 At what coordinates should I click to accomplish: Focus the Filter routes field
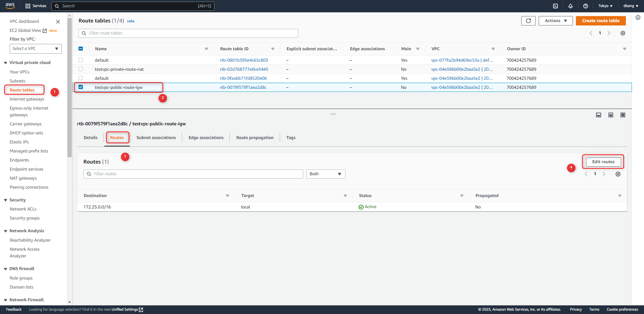tap(193, 174)
